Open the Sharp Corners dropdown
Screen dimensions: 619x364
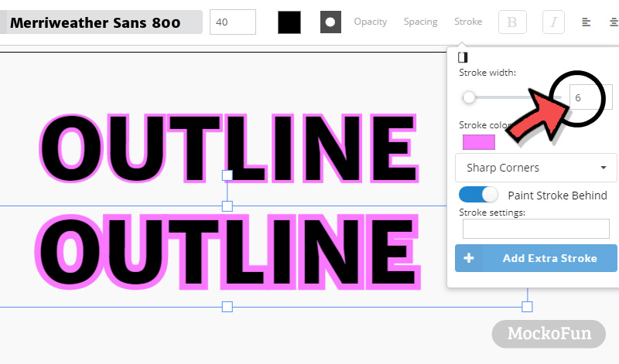535,168
